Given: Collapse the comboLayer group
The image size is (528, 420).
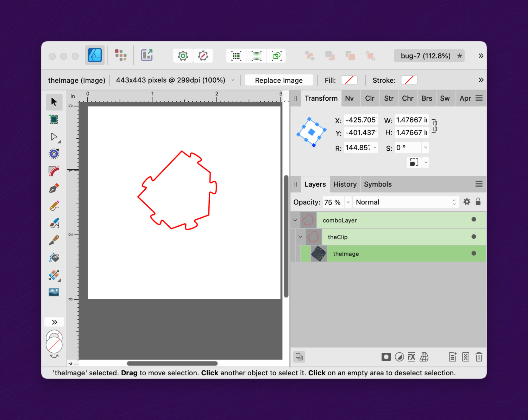Looking at the screenshot, I should [x=295, y=220].
